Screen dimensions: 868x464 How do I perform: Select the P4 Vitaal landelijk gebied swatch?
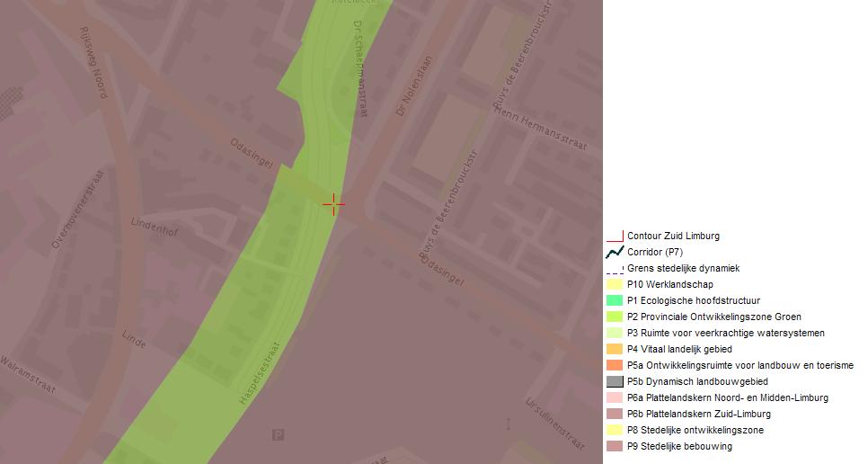[615, 349]
